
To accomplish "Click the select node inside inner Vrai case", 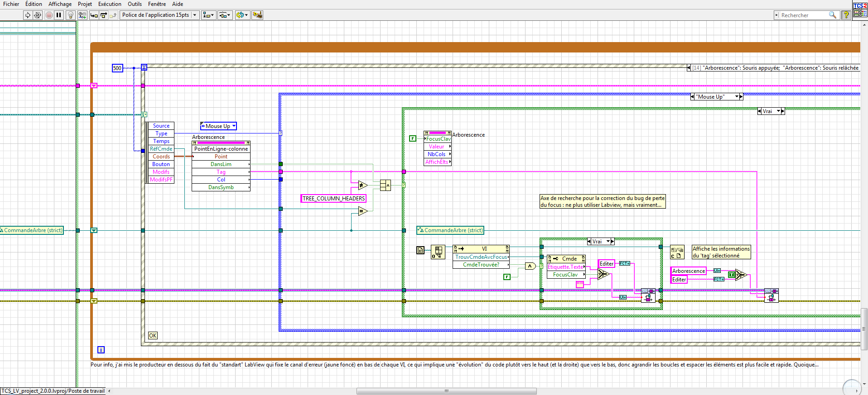I will (x=603, y=274).
